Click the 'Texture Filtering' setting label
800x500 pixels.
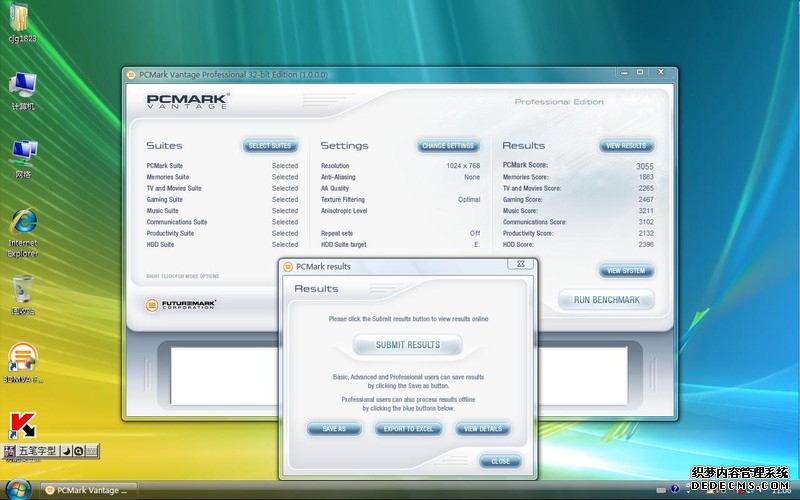tap(343, 199)
